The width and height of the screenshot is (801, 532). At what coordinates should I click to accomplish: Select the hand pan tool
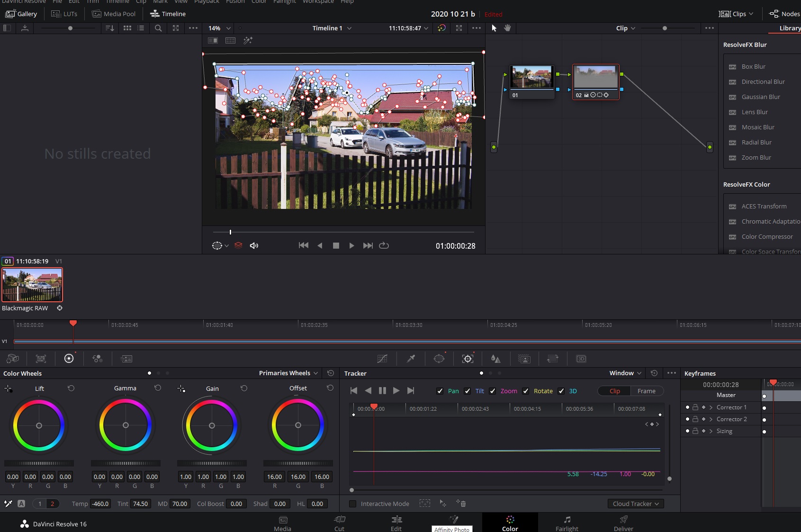507,28
